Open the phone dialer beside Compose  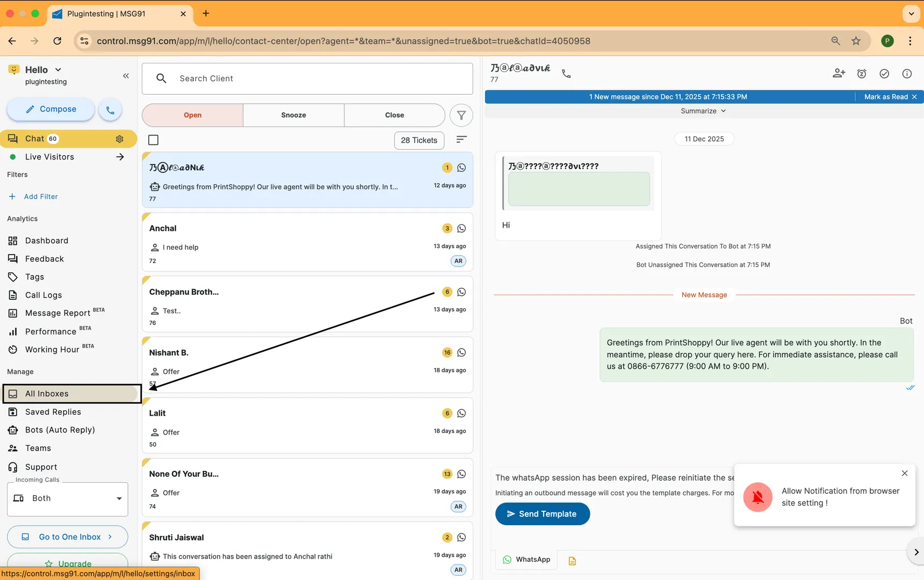coord(110,110)
